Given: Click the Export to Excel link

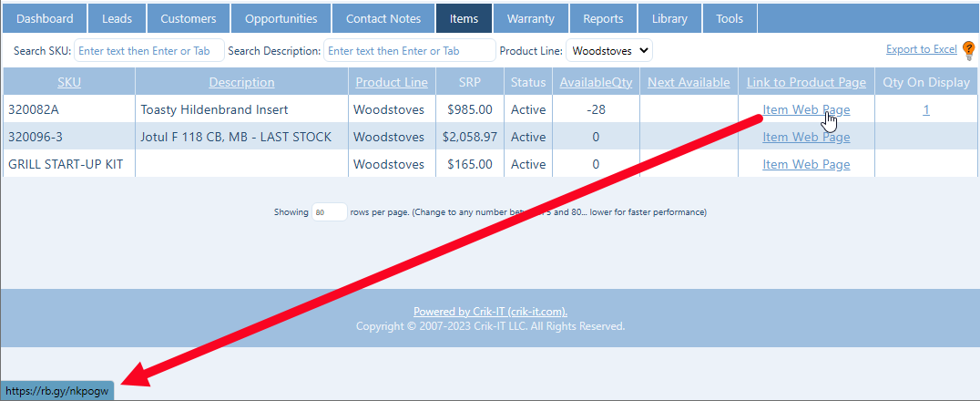Looking at the screenshot, I should tap(921, 50).
